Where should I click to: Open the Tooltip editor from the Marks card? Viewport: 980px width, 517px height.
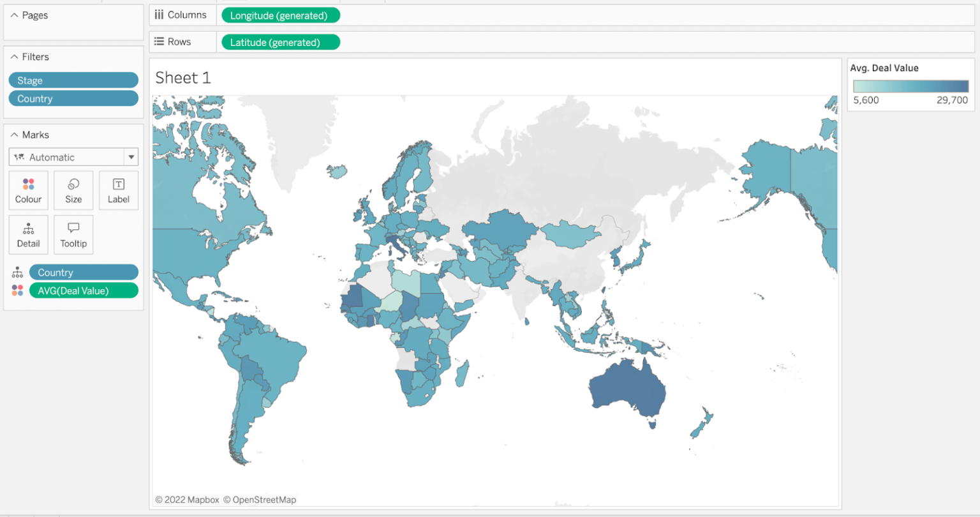(73, 234)
